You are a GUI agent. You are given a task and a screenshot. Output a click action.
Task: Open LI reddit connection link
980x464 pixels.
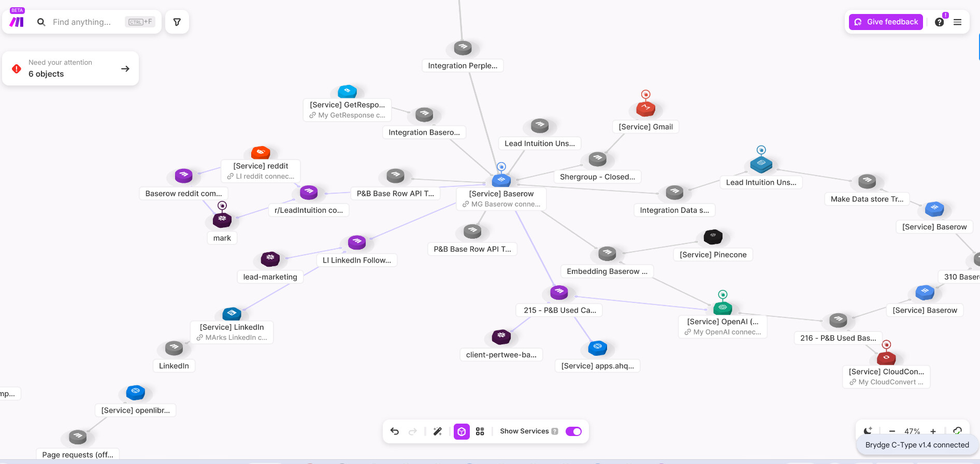(x=261, y=176)
